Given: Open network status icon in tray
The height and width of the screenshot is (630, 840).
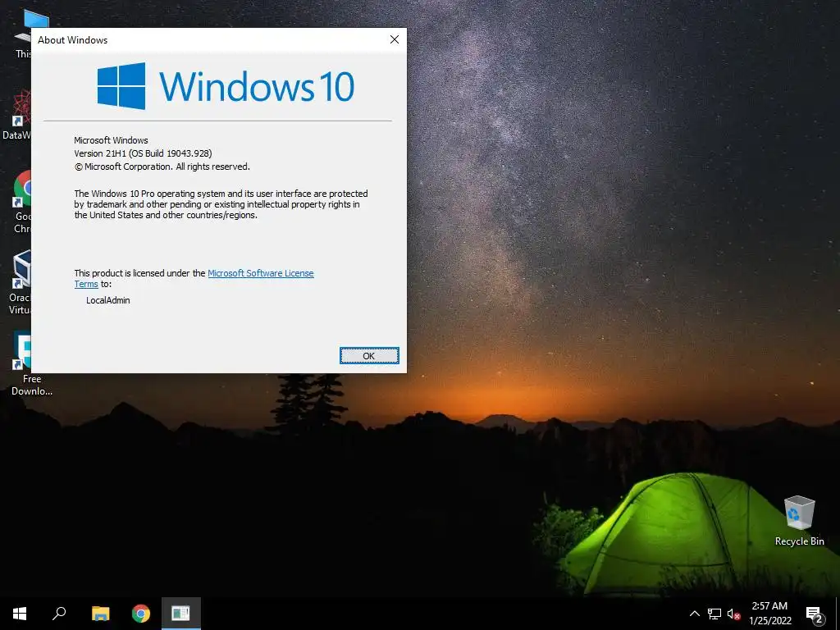Looking at the screenshot, I should (714, 614).
